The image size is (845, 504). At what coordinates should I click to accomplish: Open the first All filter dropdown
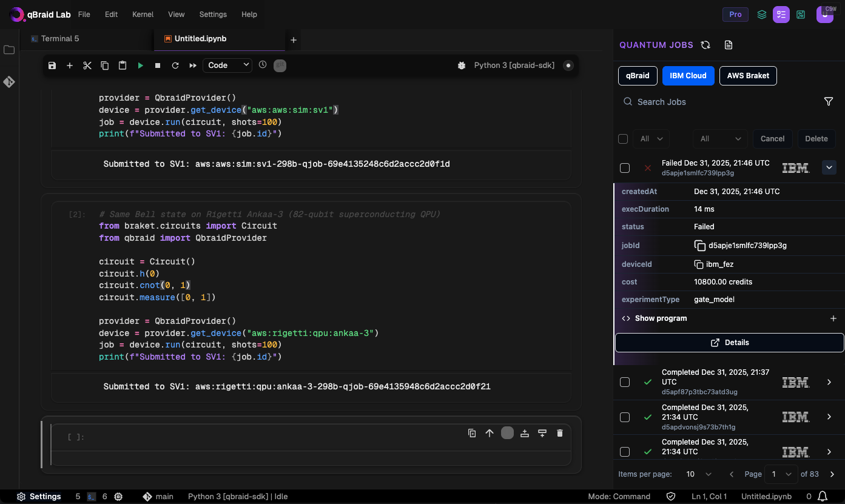point(651,139)
